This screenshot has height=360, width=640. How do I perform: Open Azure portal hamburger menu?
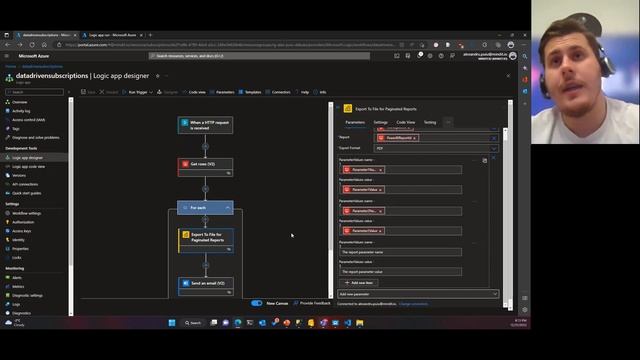click(x=7, y=56)
